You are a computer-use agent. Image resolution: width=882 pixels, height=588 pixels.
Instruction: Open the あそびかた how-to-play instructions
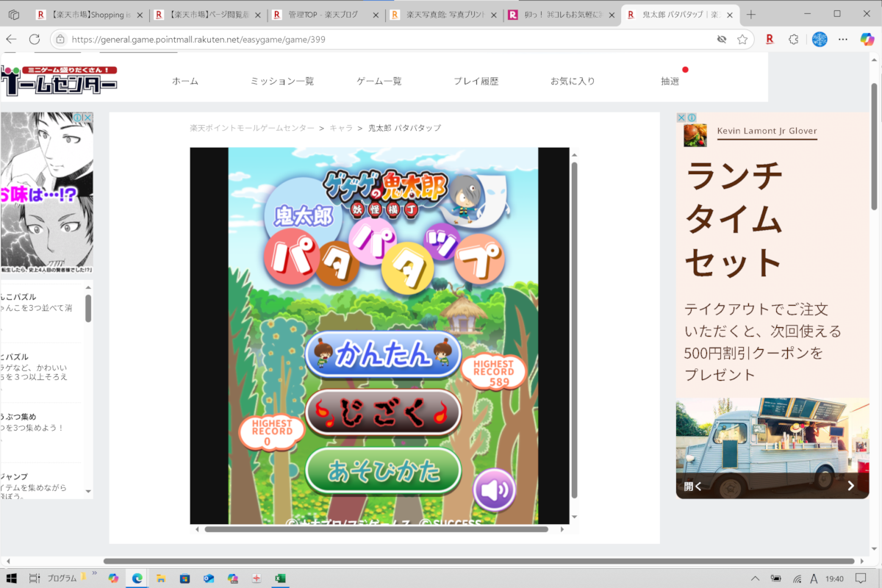[x=383, y=470]
